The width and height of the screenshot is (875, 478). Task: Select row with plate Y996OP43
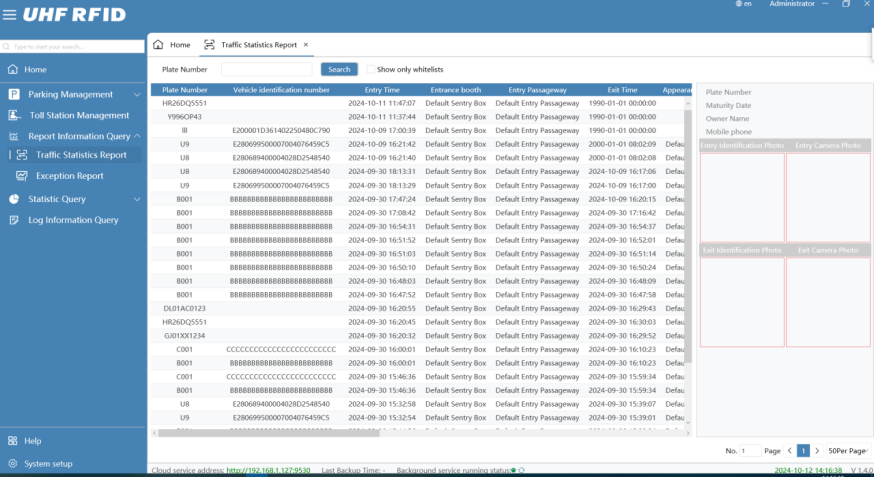point(417,117)
